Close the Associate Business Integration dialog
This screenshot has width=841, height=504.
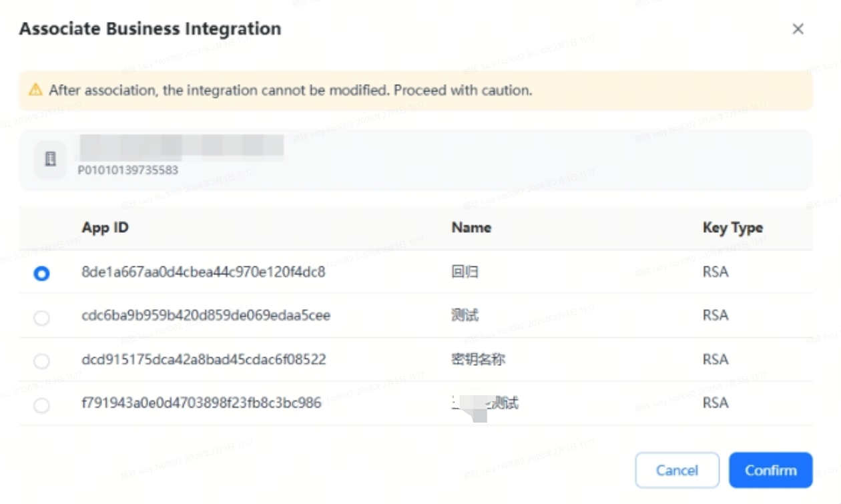coord(798,29)
